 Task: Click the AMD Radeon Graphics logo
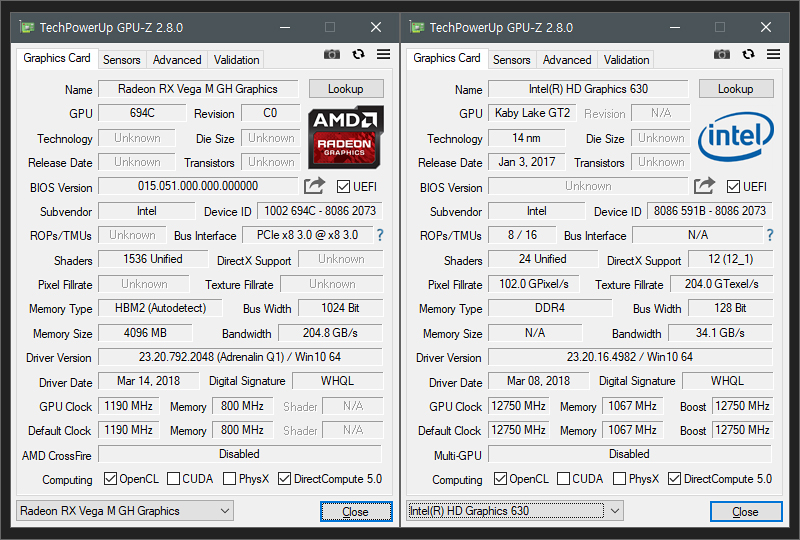[345, 137]
